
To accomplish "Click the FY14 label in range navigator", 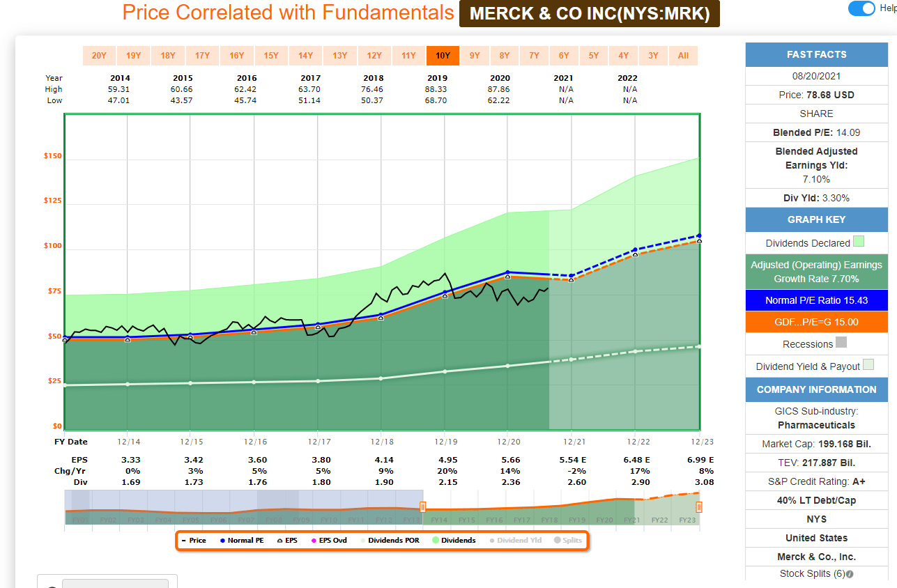I will click(439, 520).
